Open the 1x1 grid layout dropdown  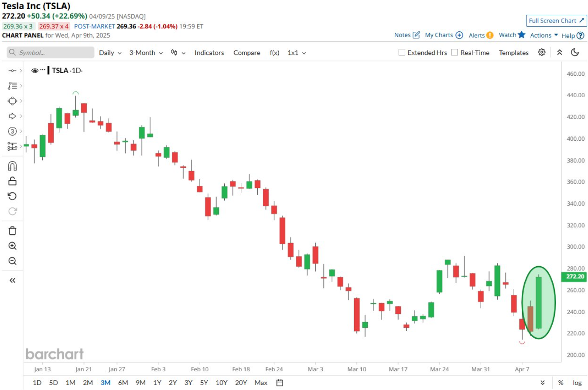coord(297,53)
